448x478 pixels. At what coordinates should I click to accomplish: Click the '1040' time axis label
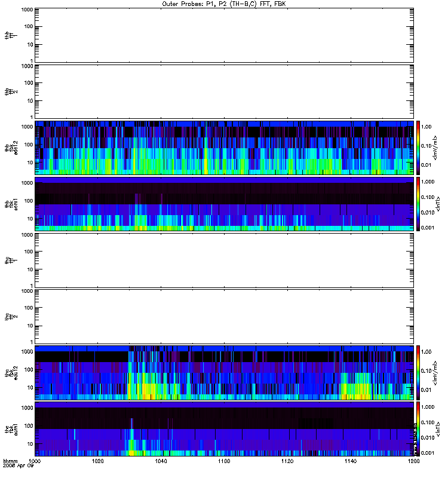point(161,461)
